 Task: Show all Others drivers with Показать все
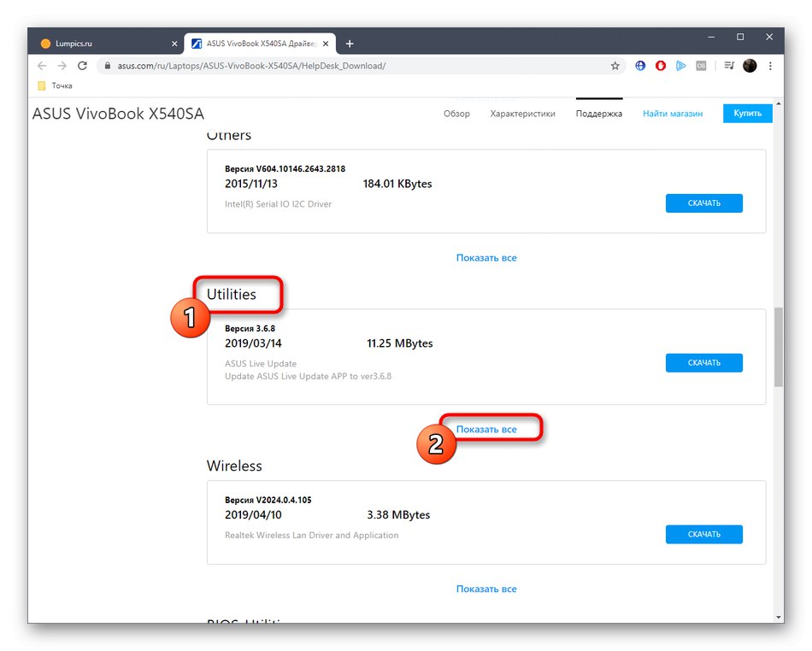point(486,257)
